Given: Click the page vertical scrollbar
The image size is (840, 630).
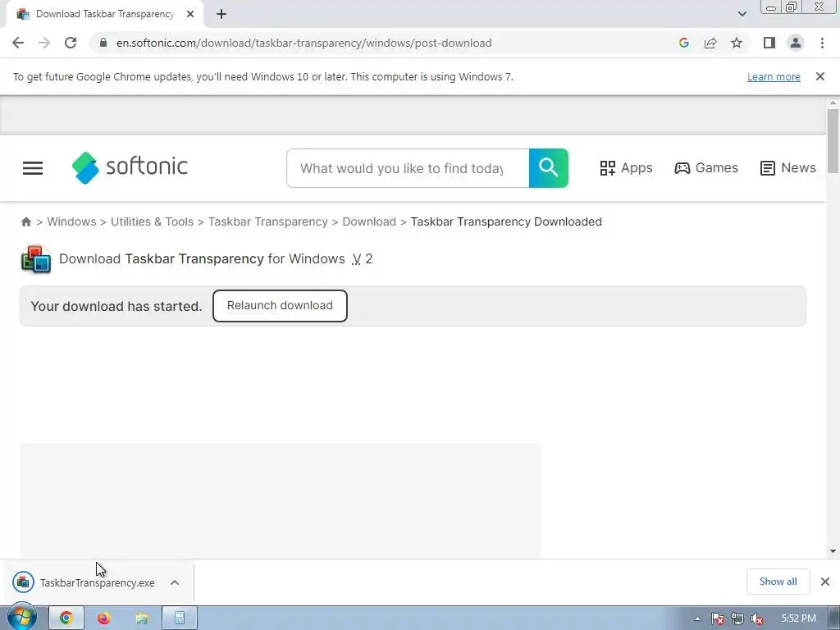Looking at the screenshot, I should coord(833,141).
